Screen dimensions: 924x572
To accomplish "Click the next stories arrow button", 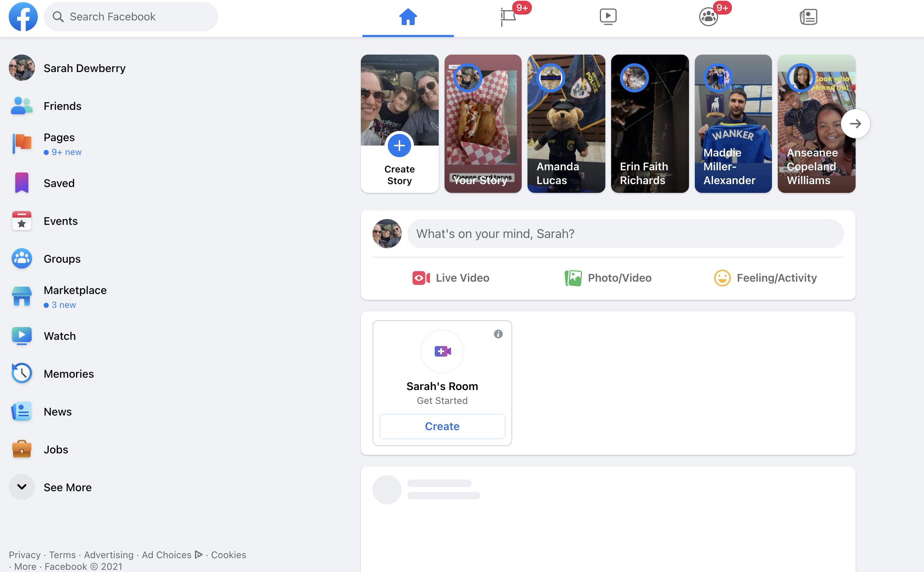I will click(x=856, y=124).
